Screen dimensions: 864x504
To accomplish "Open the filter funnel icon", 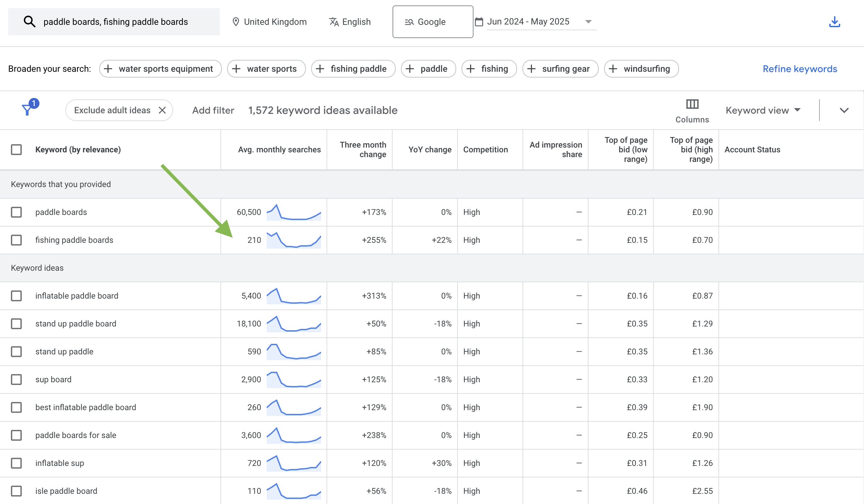I will coord(27,110).
